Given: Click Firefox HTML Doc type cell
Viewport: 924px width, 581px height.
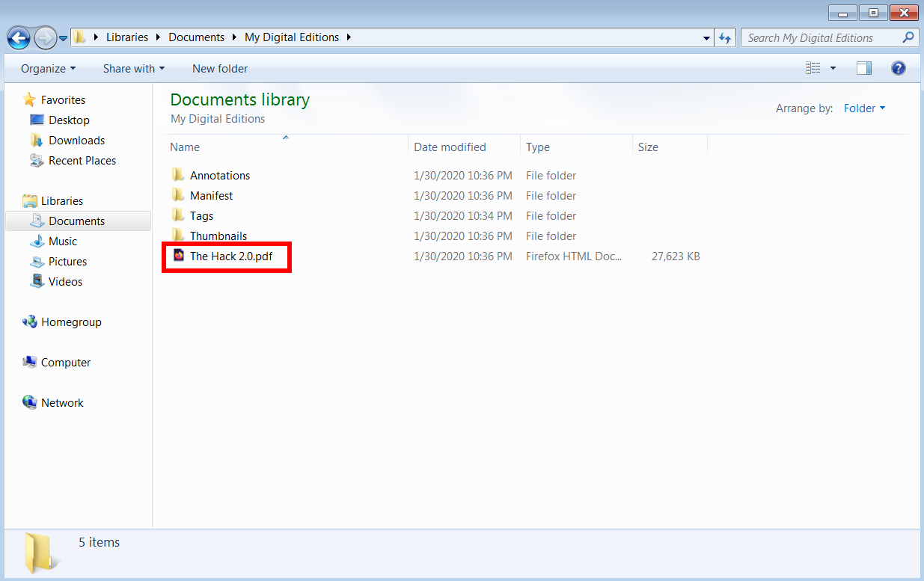Looking at the screenshot, I should click(574, 256).
